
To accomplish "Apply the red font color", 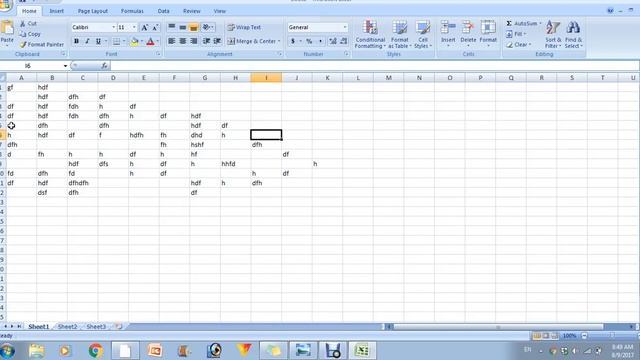I will pyautogui.click(x=150, y=41).
